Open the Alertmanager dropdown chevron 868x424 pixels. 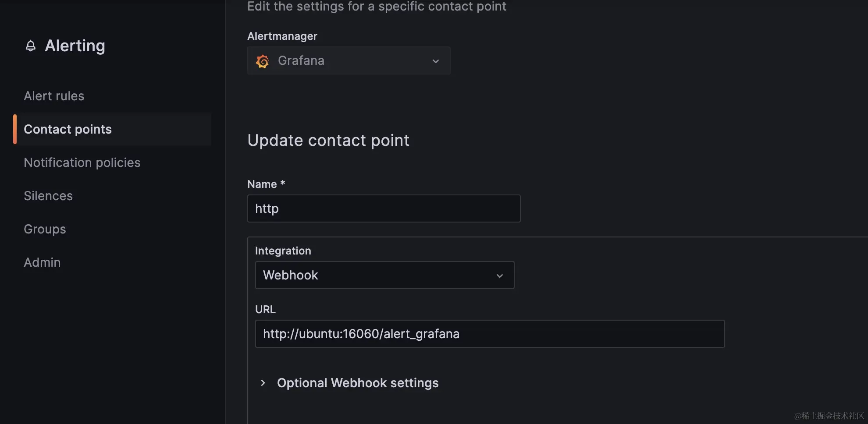(x=435, y=61)
